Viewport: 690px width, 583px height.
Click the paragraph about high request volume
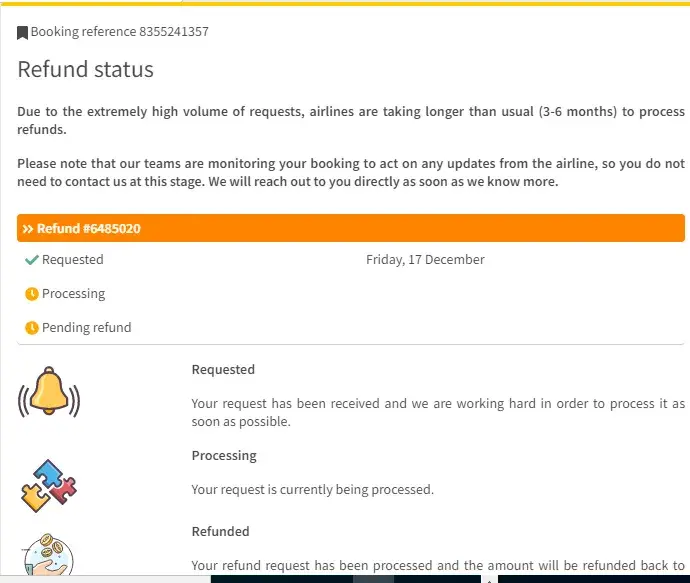tap(351, 120)
